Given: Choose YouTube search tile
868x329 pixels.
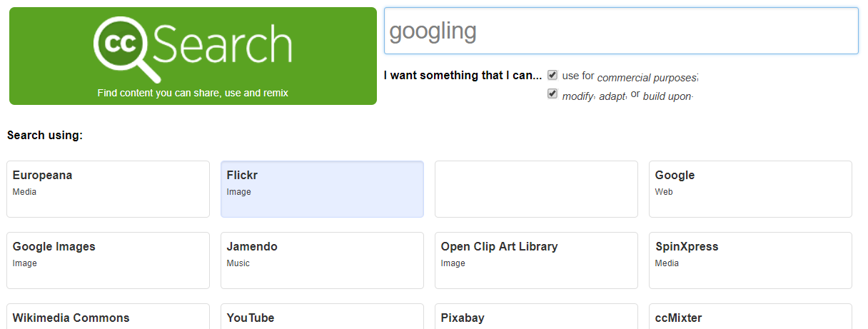Looking at the screenshot, I should (322, 317).
